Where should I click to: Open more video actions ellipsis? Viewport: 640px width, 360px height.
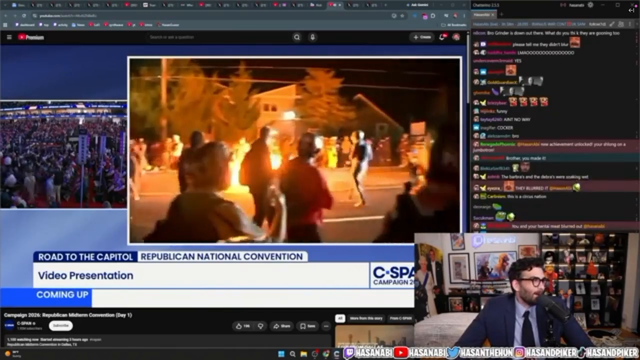[326, 326]
